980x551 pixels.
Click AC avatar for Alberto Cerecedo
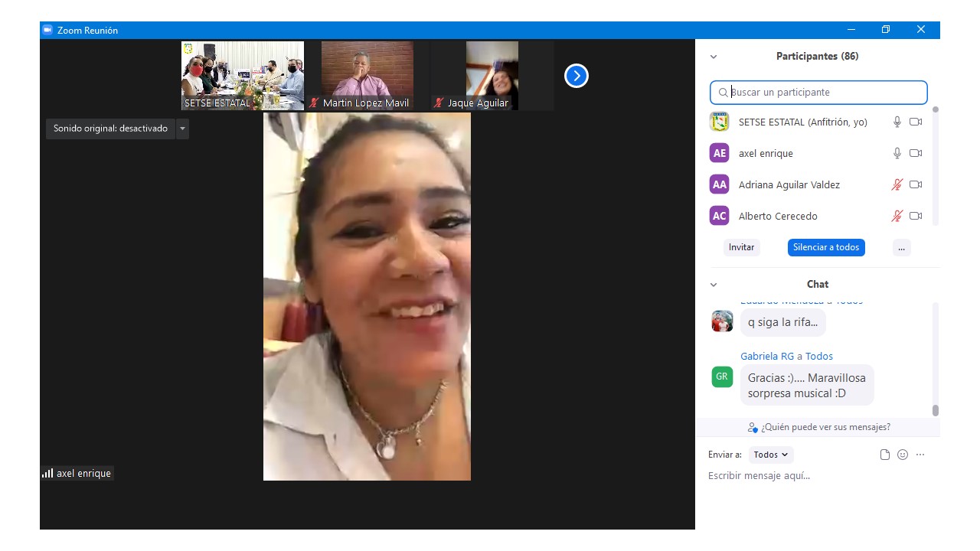point(719,216)
